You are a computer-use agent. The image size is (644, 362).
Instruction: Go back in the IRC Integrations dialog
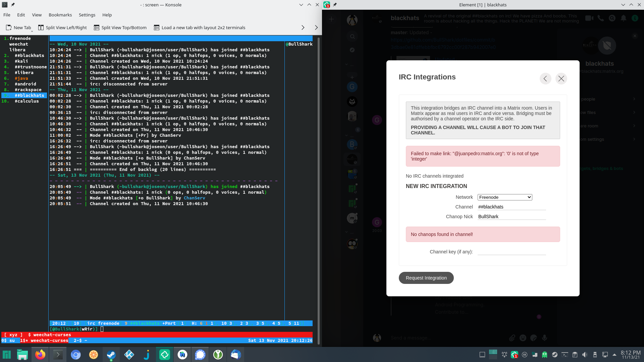[x=545, y=78]
